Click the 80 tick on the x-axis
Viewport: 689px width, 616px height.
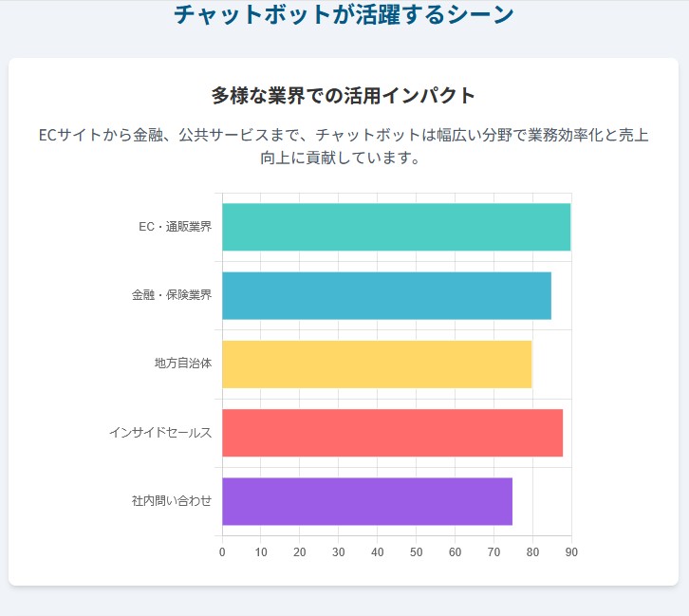[532, 552]
